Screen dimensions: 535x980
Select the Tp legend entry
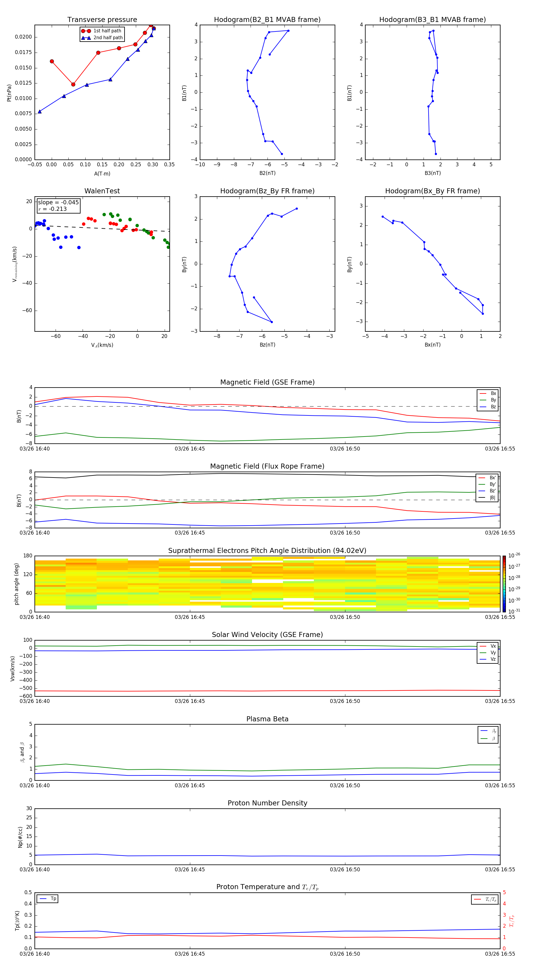click(48, 899)
